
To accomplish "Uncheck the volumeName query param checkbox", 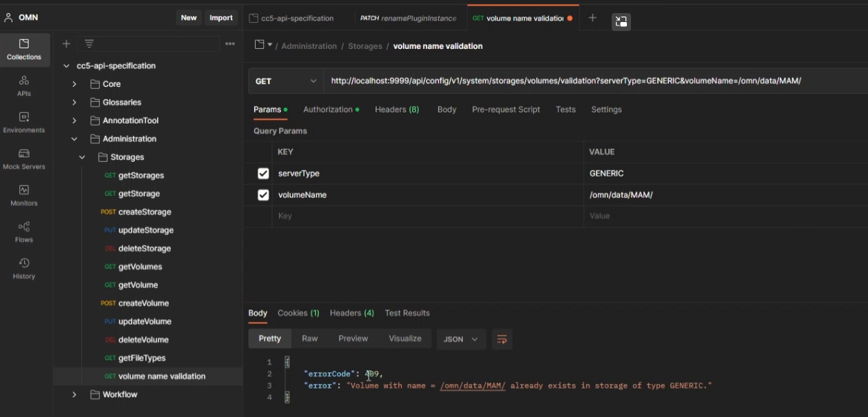I will tap(263, 195).
